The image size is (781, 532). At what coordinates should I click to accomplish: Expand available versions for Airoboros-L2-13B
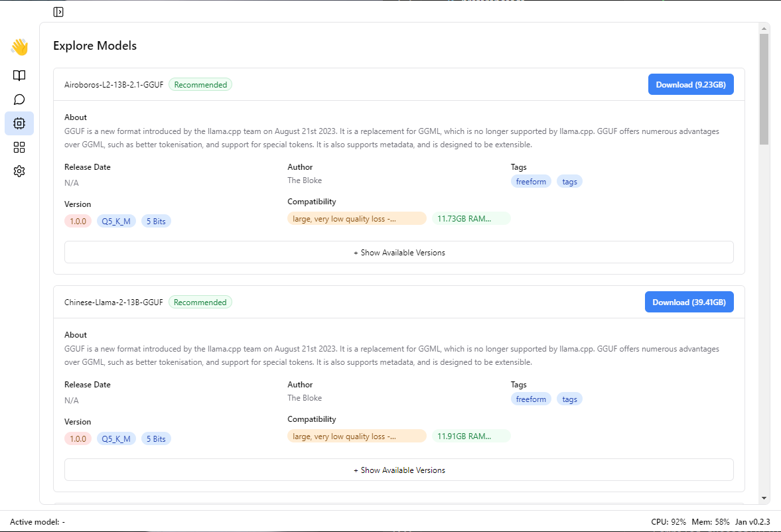[x=399, y=253]
